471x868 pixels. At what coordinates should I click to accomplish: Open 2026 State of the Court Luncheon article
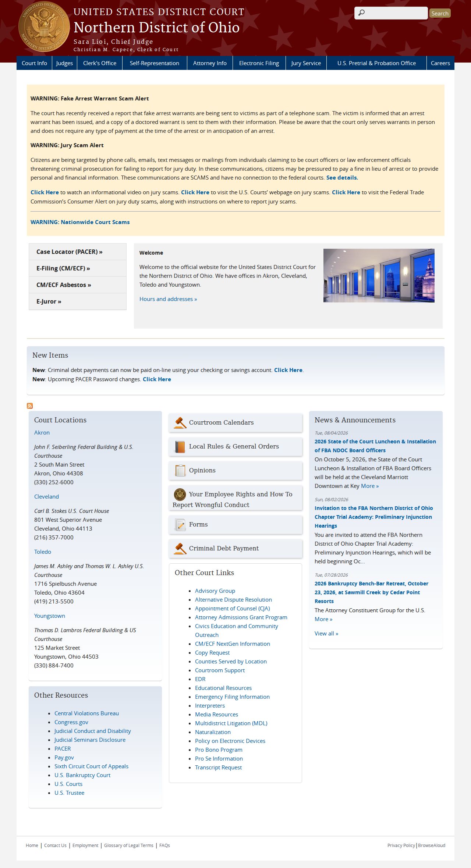[375, 446]
